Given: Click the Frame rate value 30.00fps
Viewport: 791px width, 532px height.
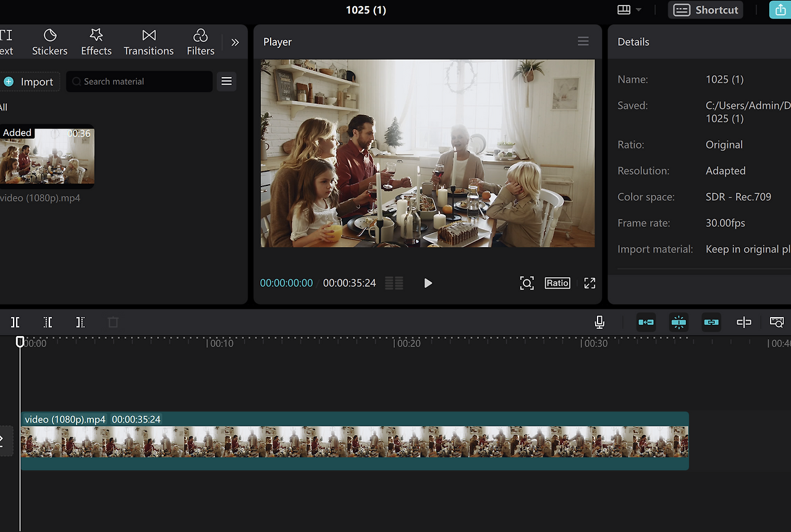Looking at the screenshot, I should [x=725, y=223].
